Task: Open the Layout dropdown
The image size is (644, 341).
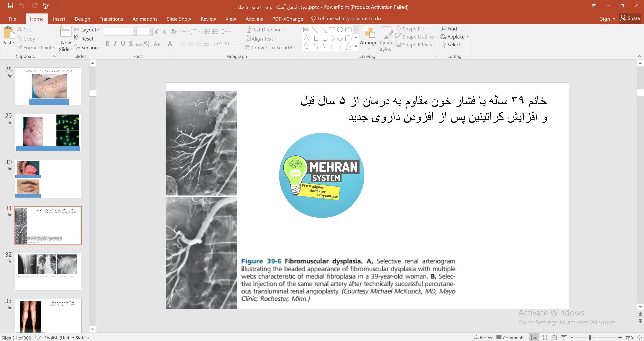Action: [x=87, y=30]
